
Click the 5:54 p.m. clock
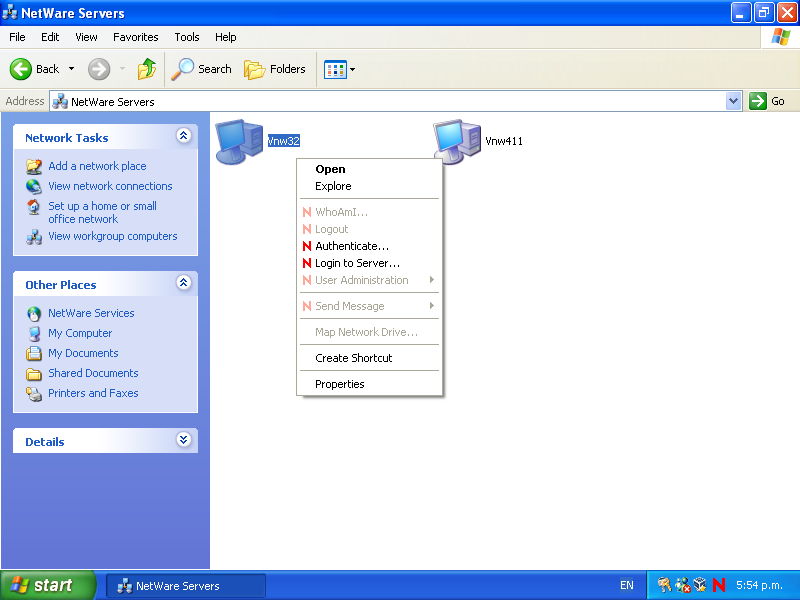pos(759,585)
